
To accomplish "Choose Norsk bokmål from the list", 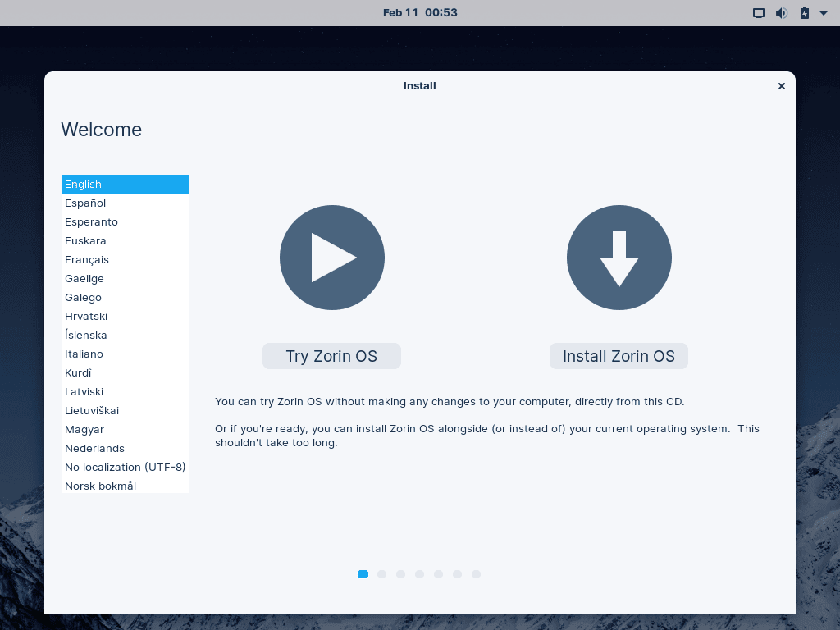I will tap(126, 486).
